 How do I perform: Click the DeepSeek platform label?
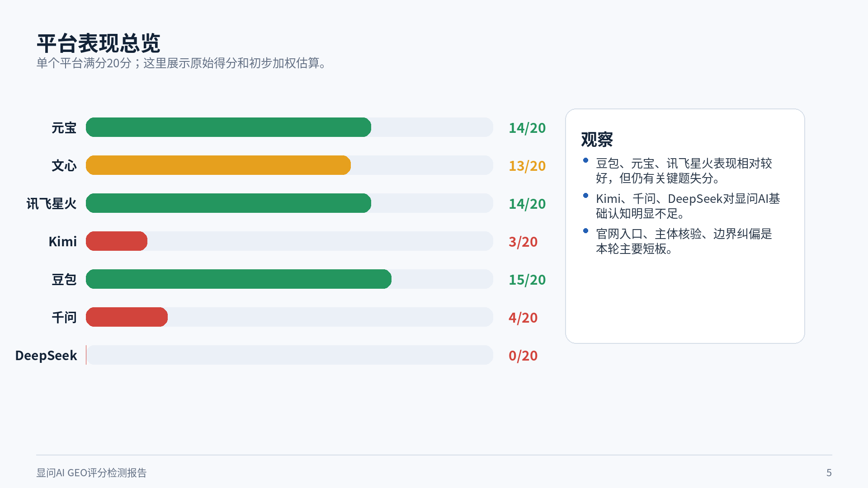46,356
